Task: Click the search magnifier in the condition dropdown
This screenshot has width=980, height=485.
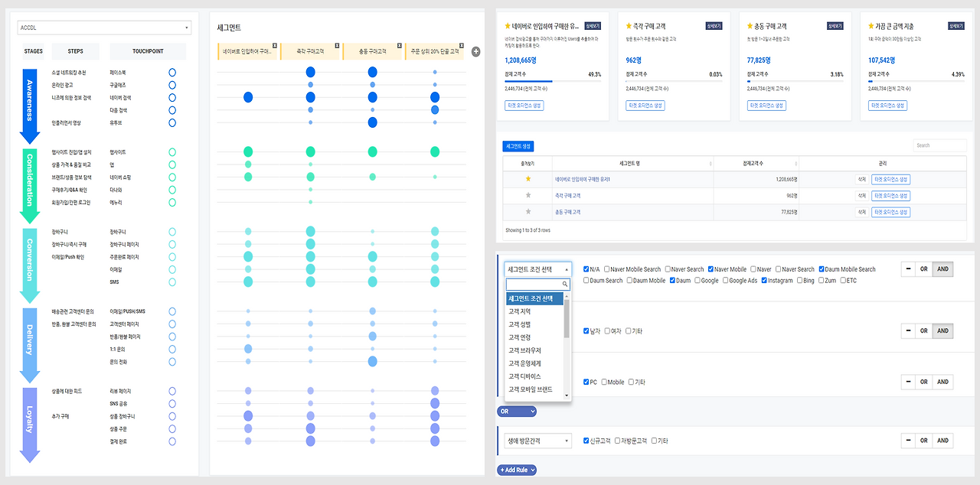Action: (x=565, y=284)
